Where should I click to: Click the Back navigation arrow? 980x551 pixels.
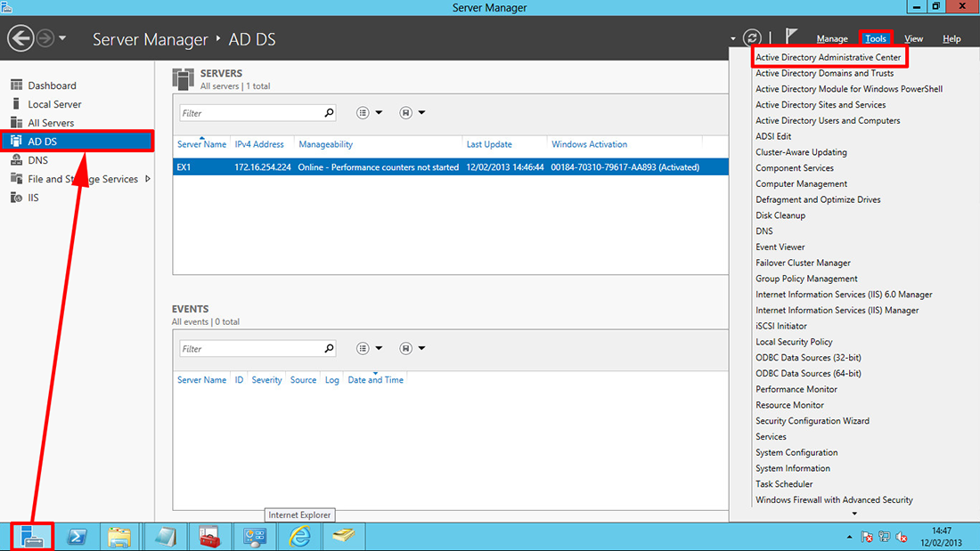click(20, 38)
